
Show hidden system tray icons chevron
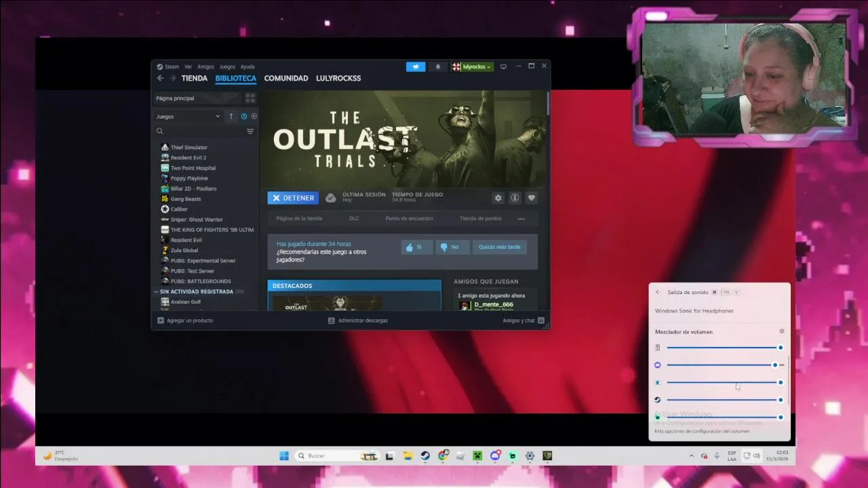coord(691,456)
